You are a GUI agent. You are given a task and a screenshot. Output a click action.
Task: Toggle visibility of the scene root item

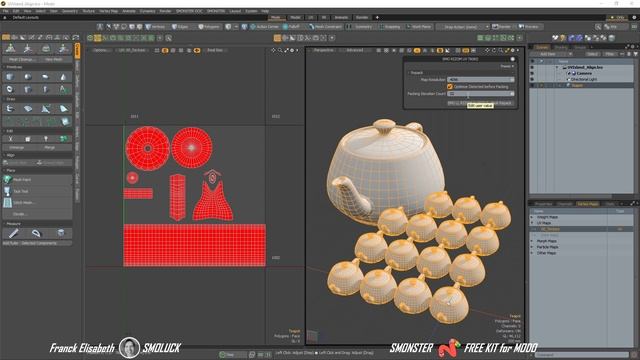pyautogui.click(x=532, y=67)
